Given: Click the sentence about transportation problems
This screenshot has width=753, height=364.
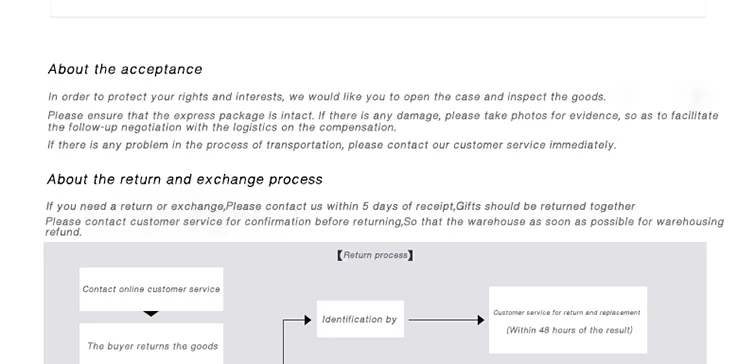Looking at the screenshot, I should click(x=332, y=145).
